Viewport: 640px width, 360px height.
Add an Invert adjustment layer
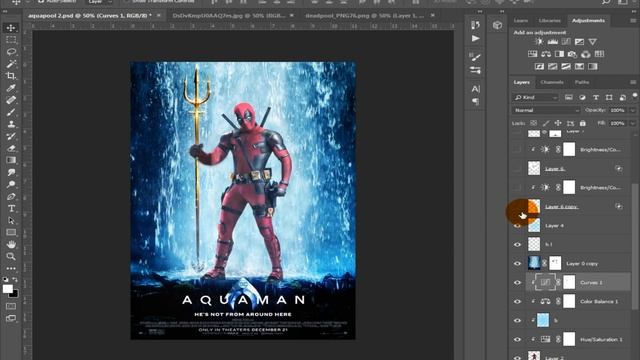click(x=539, y=66)
